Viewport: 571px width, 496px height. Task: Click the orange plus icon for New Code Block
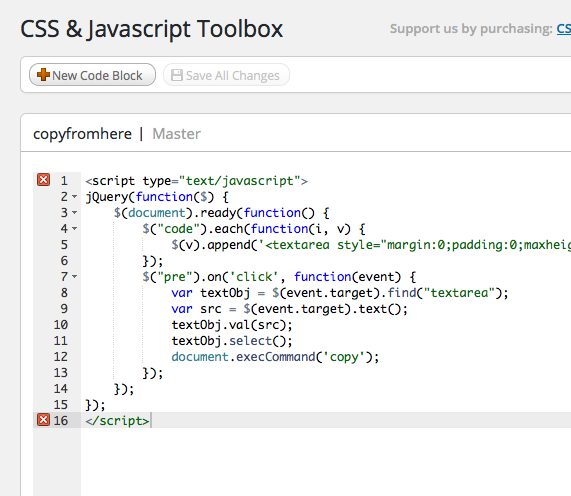[43, 75]
